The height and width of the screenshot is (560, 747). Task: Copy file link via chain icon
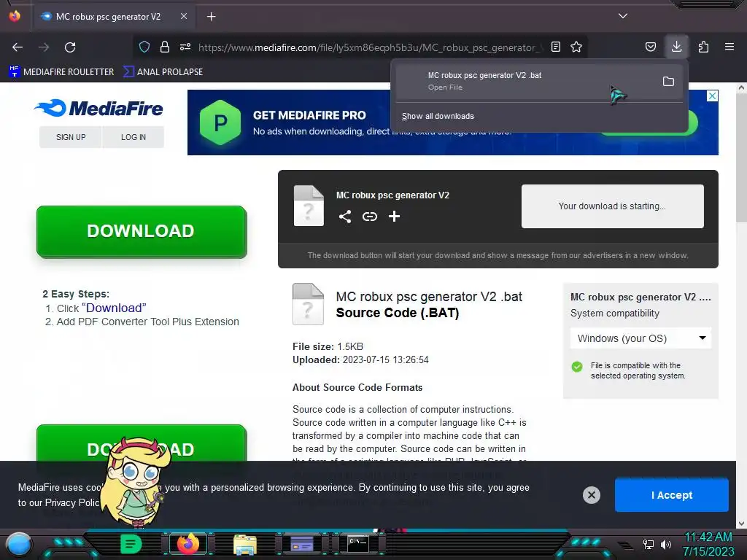[370, 217]
